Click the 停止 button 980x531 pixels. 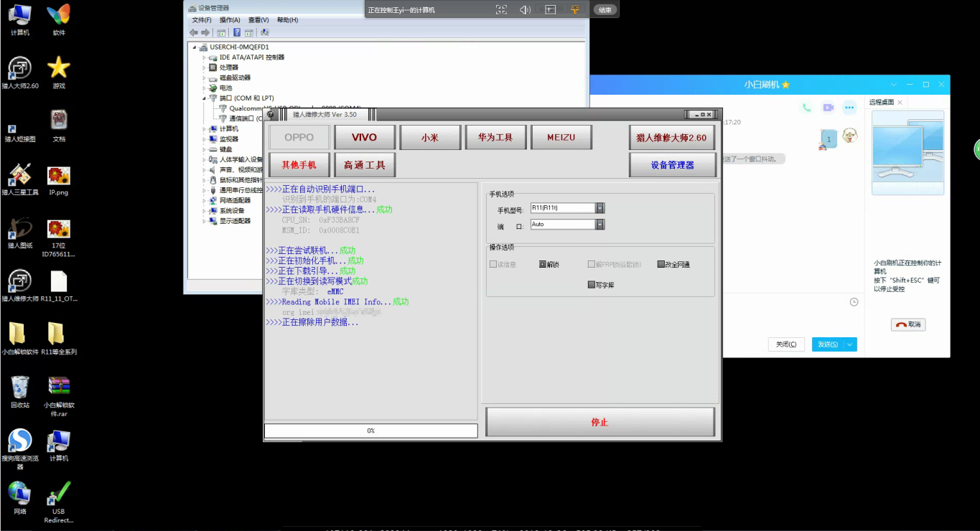click(x=600, y=422)
